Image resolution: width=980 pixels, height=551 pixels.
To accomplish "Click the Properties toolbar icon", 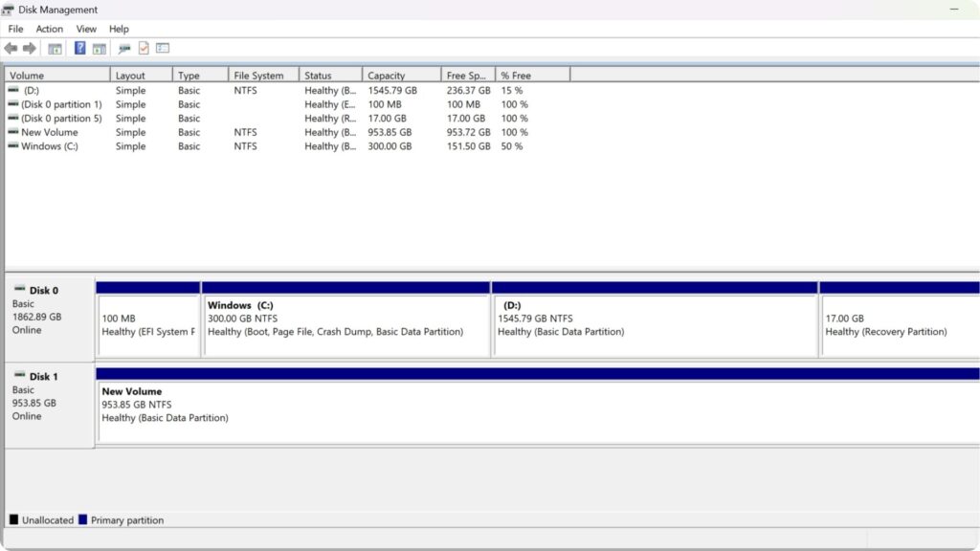I will click(x=144, y=48).
